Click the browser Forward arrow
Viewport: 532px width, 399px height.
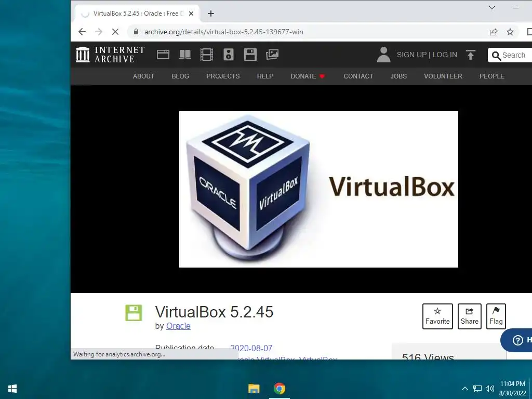coord(99,32)
